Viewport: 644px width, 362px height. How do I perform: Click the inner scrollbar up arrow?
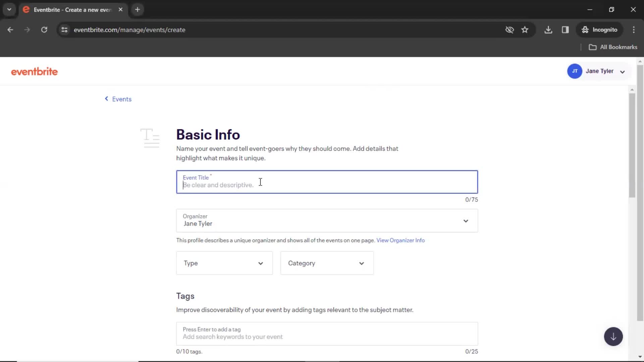tap(632, 89)
